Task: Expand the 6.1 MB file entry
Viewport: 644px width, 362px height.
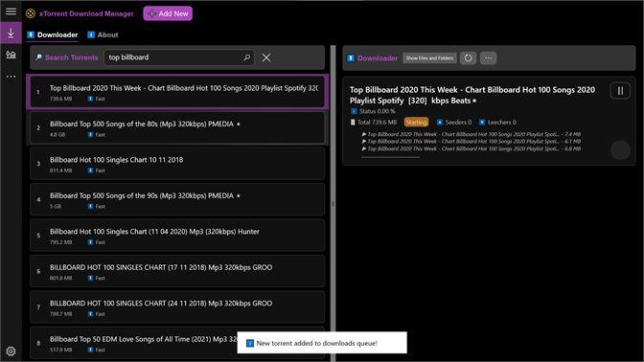Action: click(x=471, y=141)
